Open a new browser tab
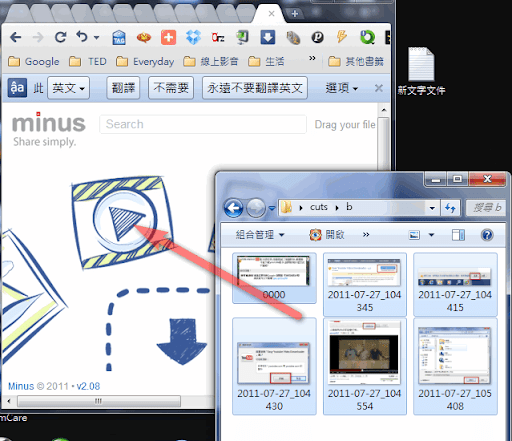512x441 pixels. [x=294, y=14]
